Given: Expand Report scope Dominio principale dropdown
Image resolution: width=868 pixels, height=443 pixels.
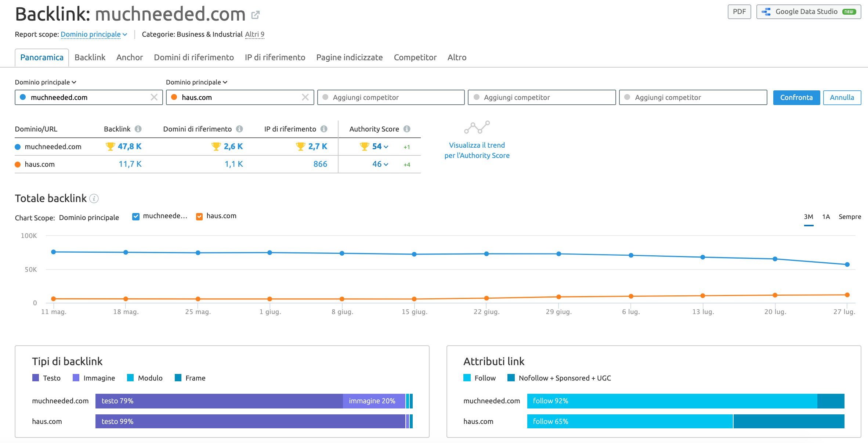Looking at the screenshot, I should [94, 34].
